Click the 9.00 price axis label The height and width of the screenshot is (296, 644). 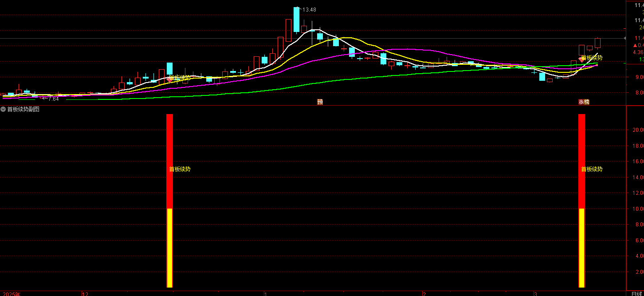pos(639,77)
